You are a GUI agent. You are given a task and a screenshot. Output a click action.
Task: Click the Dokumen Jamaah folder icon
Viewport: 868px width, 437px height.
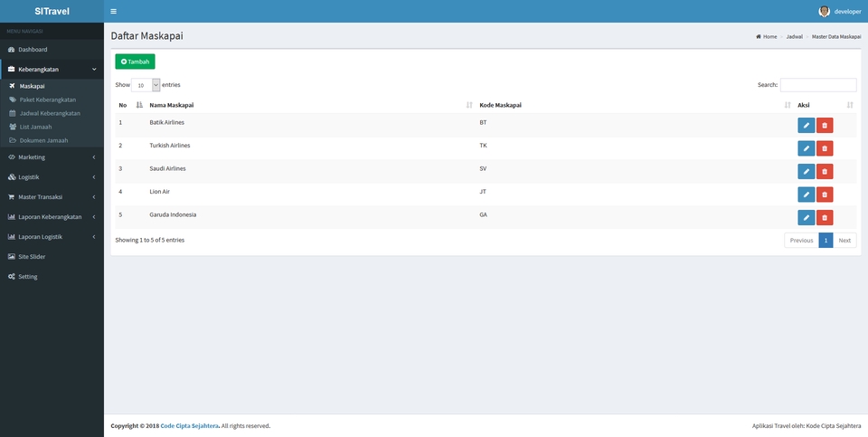point(12,140)
